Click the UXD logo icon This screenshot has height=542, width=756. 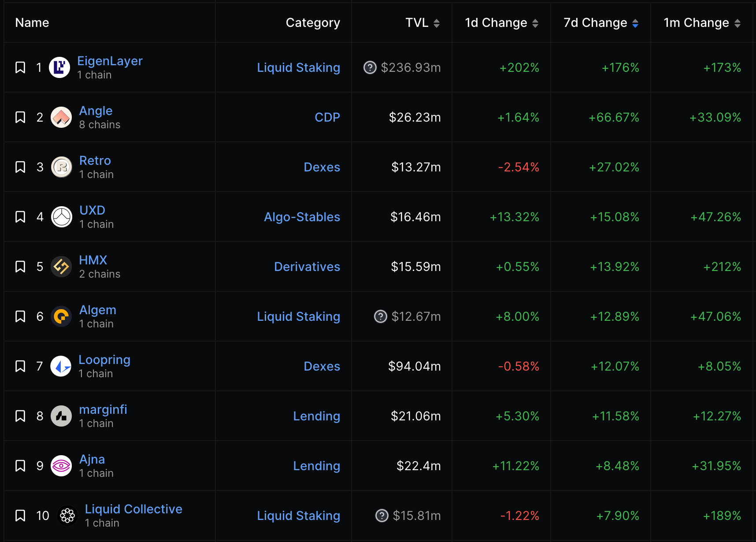62,217
